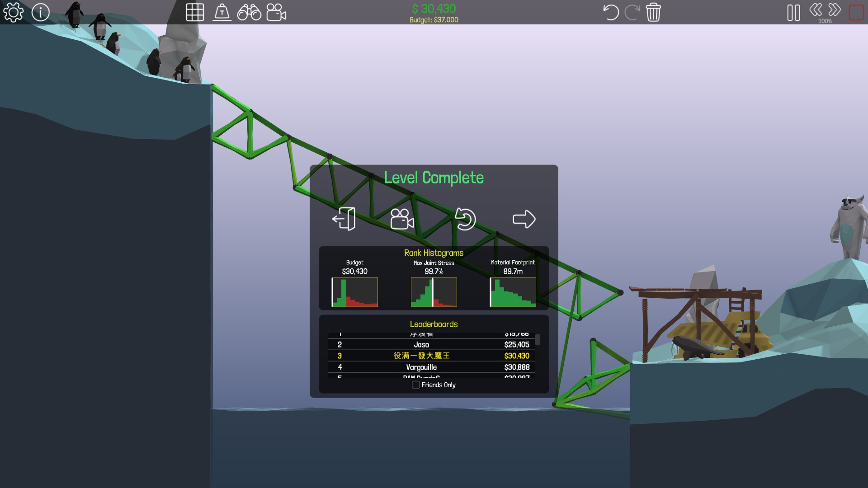Image resolution: width=868 pixels, height=488 pixels.
Task: Click the top toolbar camera icon
Action: pos(276,12)
